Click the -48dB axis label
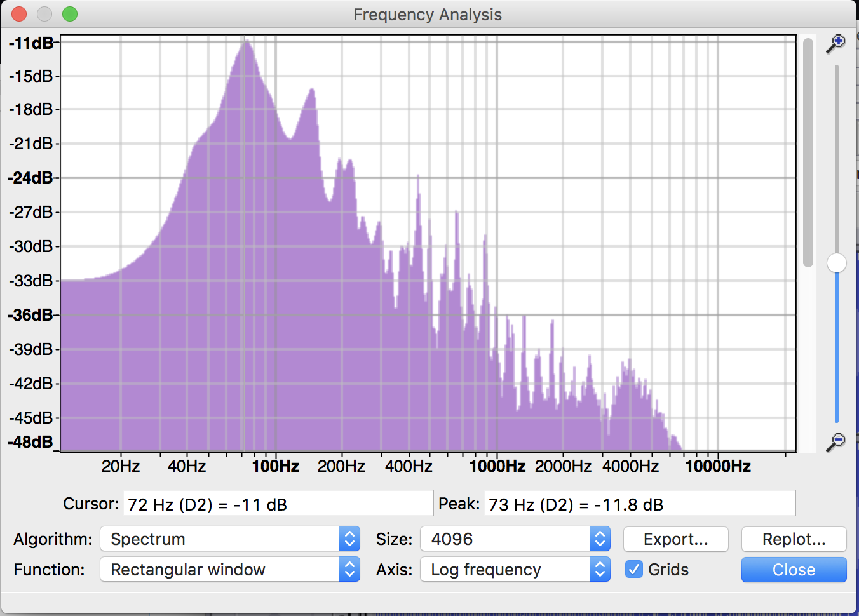The height and width of the screenshot is (616, 859). pyautogui.click(x=30, y=442)
